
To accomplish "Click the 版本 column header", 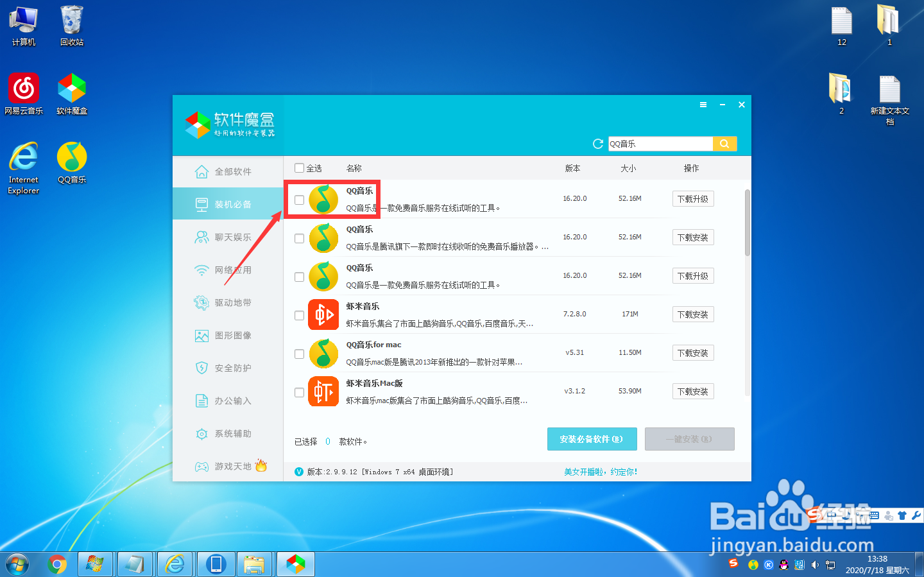I will tap(572, 168).
